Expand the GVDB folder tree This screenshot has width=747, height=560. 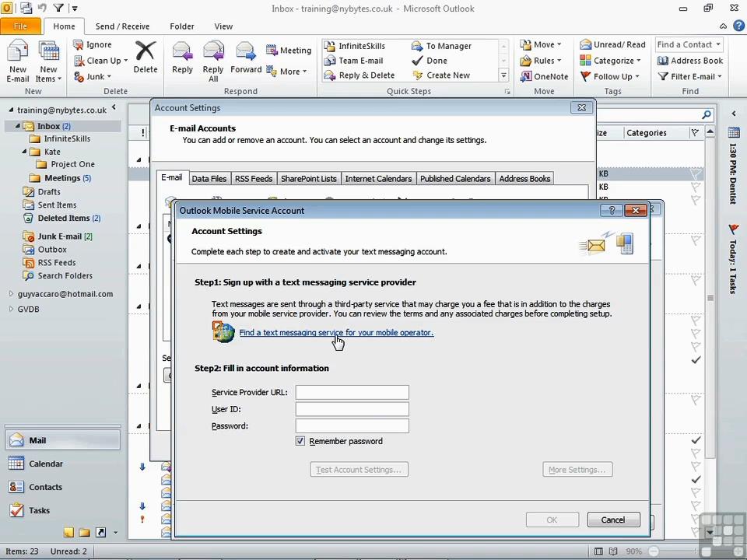pyautogui.click(x=11, y=309)
